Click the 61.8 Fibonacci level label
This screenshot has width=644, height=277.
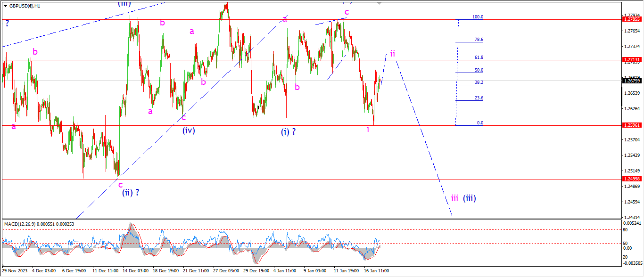pos(479,57)
